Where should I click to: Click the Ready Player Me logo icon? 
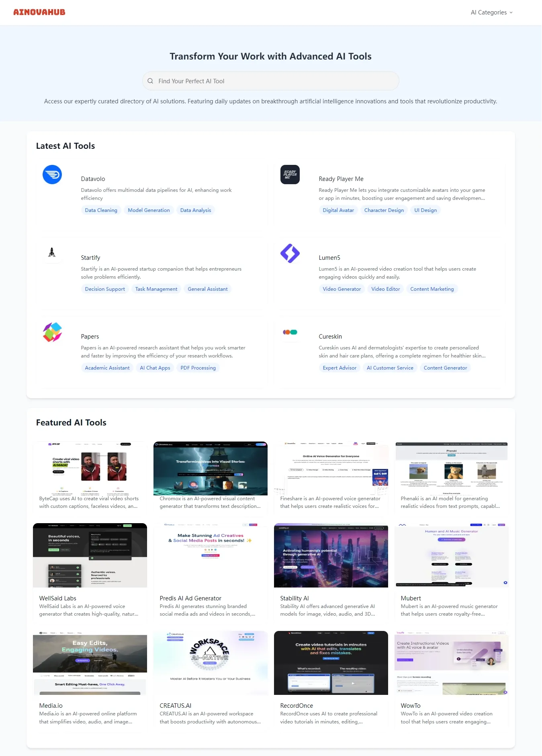pos(290,175)
